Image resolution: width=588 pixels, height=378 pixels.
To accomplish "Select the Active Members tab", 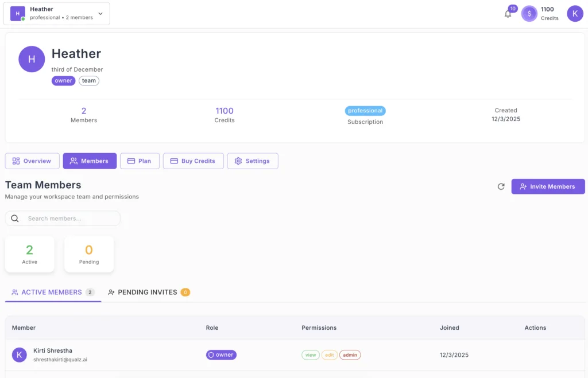I will point(52,292).
